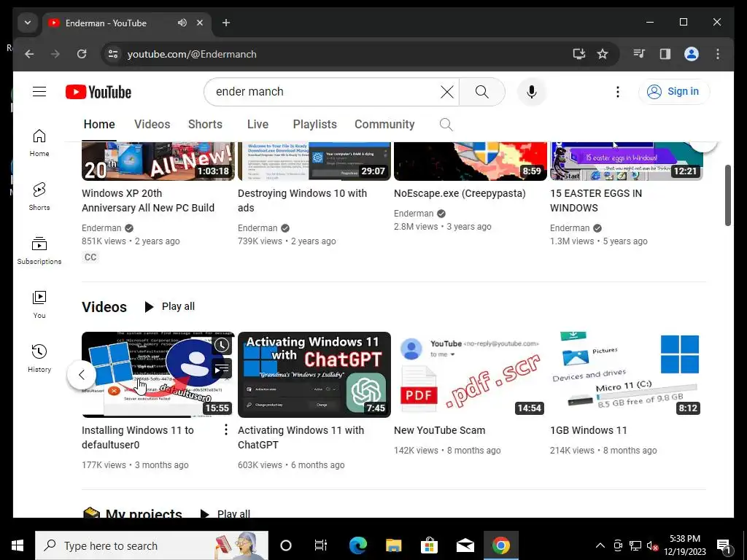
Task: Select the Home channel tab
Action: click(99, 124)
